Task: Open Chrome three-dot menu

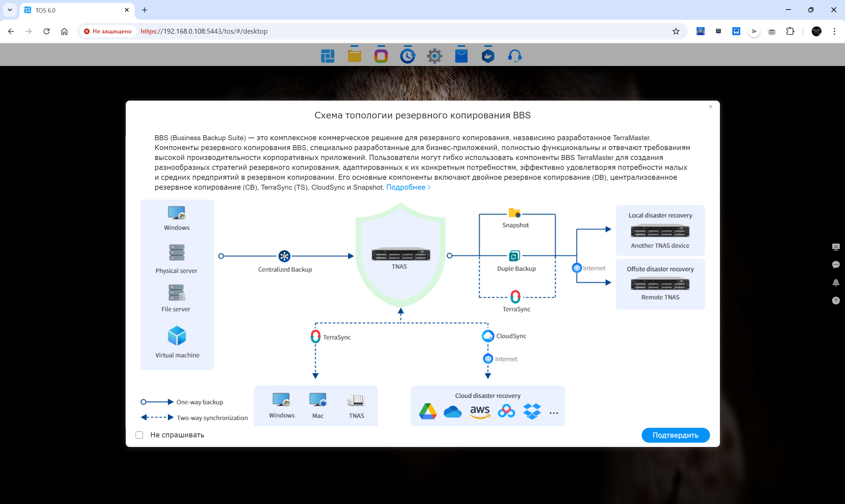Action: 834,31
